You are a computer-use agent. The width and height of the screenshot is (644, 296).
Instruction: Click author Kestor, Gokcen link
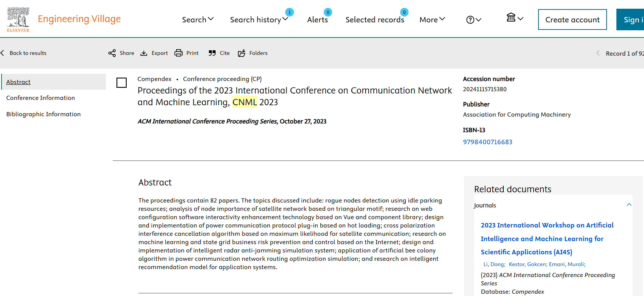coord(528,264)
